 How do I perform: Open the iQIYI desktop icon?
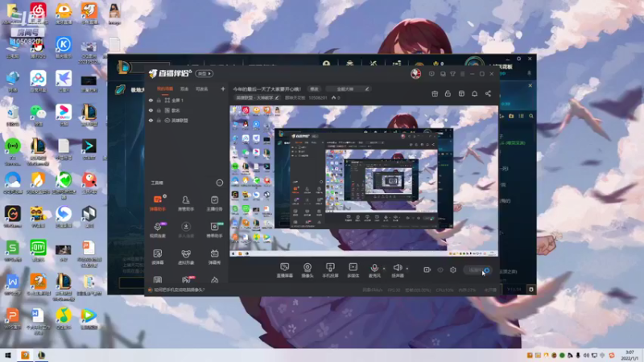(38, 250)
